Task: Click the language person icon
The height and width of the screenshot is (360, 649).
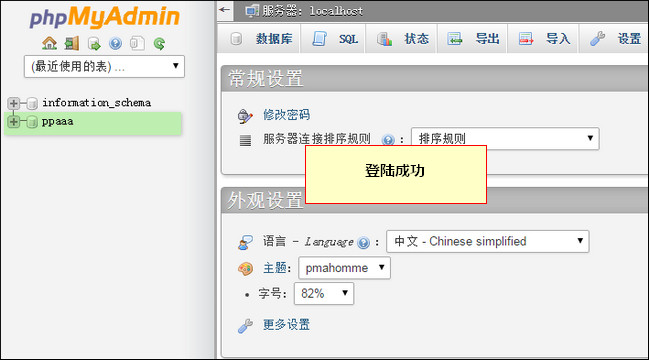Action: (245, 242)
